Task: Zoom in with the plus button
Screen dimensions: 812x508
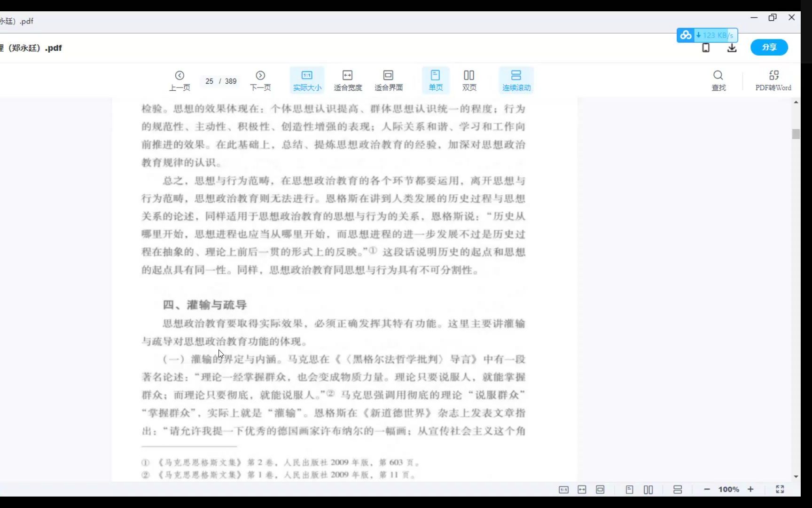Action: coord(750,489)
